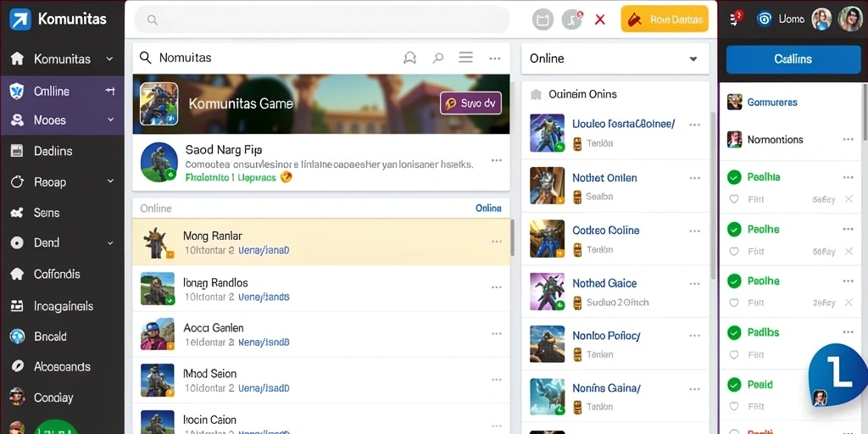868x434 pixels.
Task: Open the profile icon in Nomuitas header
Action: click(409, 58)
